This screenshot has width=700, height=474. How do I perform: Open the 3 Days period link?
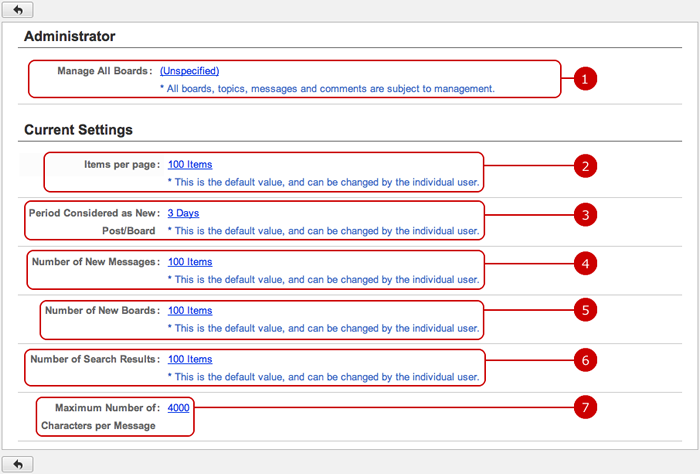pyautogui.click(x=183, y=213)
